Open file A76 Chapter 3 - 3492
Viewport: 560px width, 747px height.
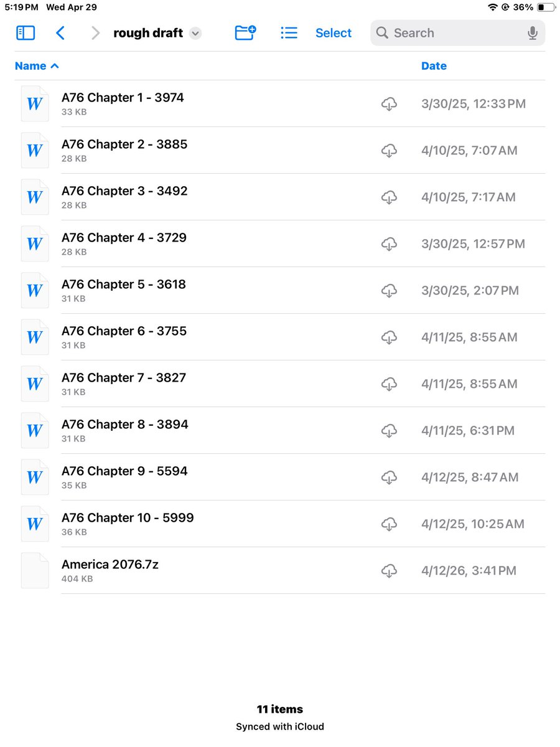(124, 191)
